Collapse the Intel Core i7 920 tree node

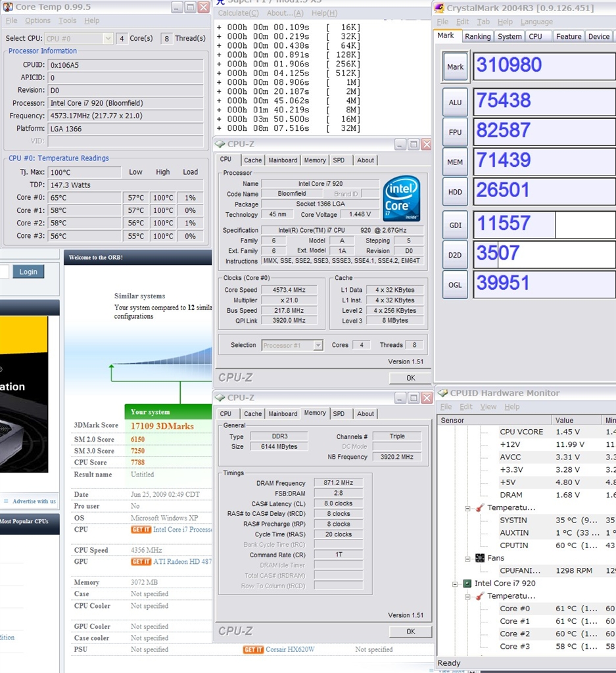(x=456, y=583)
